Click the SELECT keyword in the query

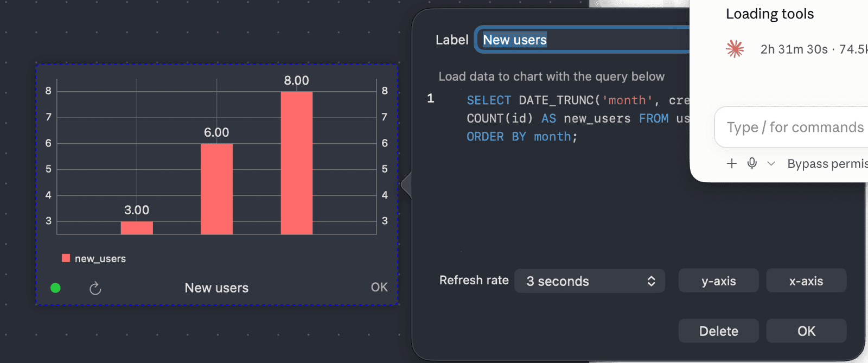pyautogui.click(x=489, y=100)
